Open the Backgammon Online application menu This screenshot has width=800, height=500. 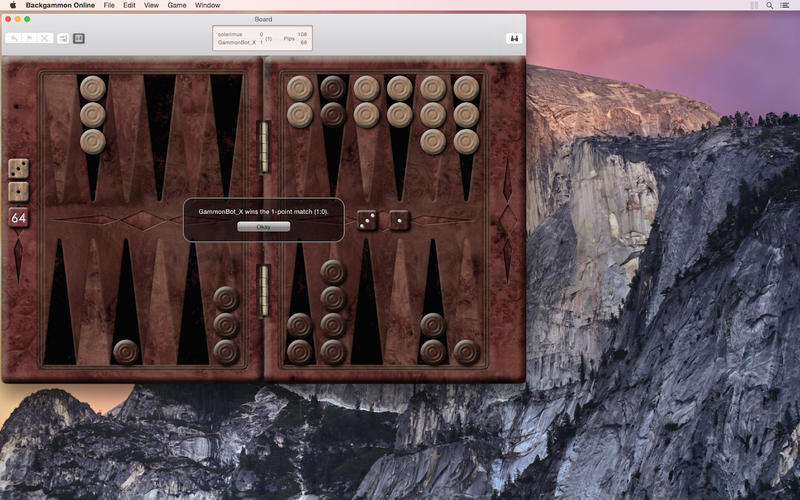pyautogui.click(x=59, y=5)
